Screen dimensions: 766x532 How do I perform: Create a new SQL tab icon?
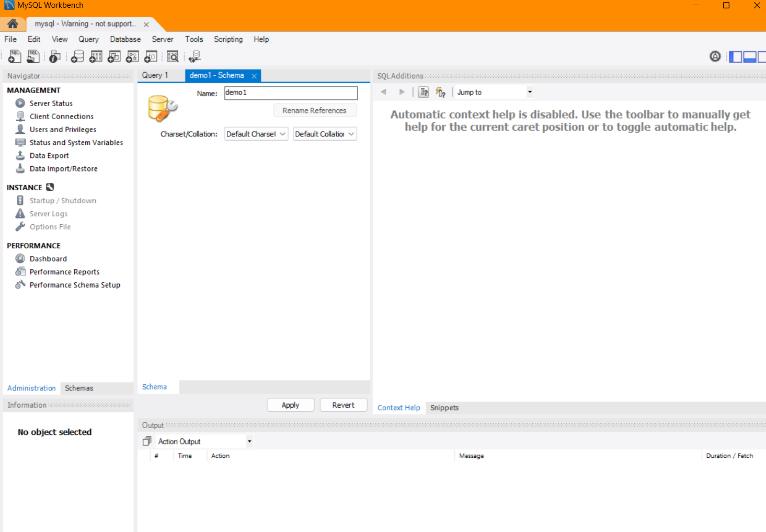pos(15,56)
